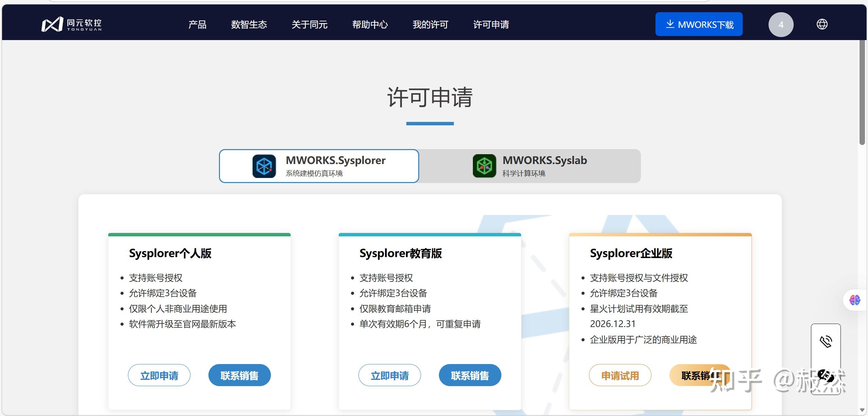Click 申请试用 for Sysplorer企业版
Image resolution: width=868 pixels, height=416 pixels.
point(620,375)
